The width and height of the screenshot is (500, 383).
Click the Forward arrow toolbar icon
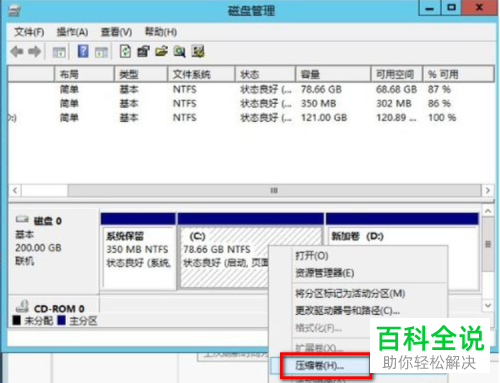(x=35, y=52)
